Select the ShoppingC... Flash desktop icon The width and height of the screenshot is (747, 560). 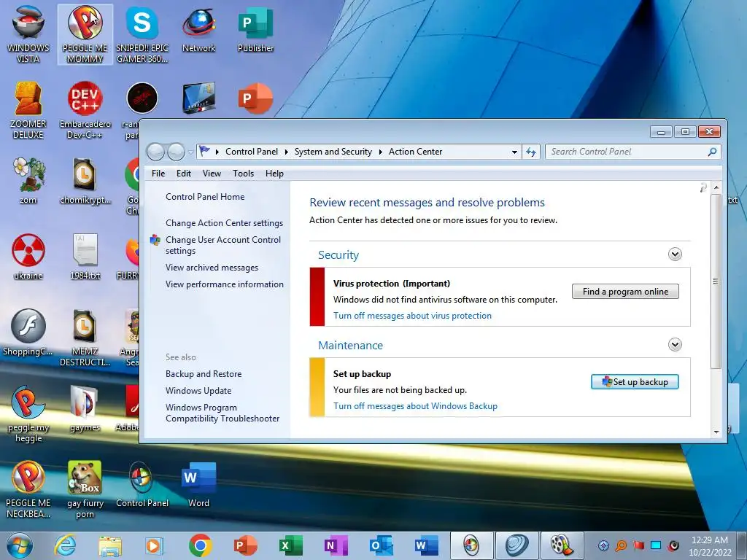[x=28, y=332]
